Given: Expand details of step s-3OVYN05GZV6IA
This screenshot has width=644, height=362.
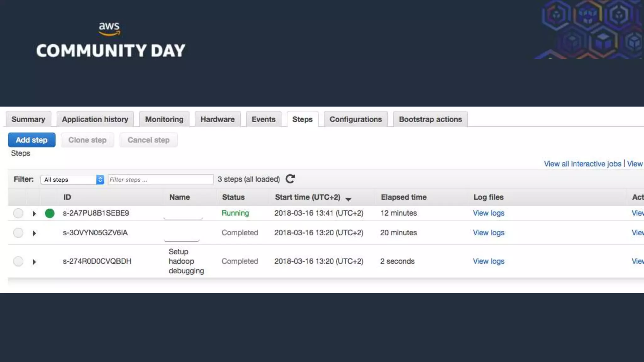Looking at the screenshot, I should click(34, 233).
